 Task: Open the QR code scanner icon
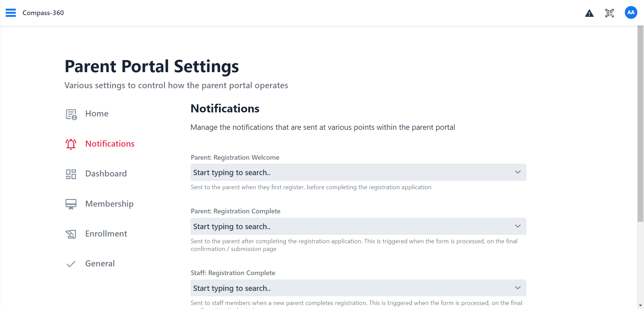coord(609,13)
